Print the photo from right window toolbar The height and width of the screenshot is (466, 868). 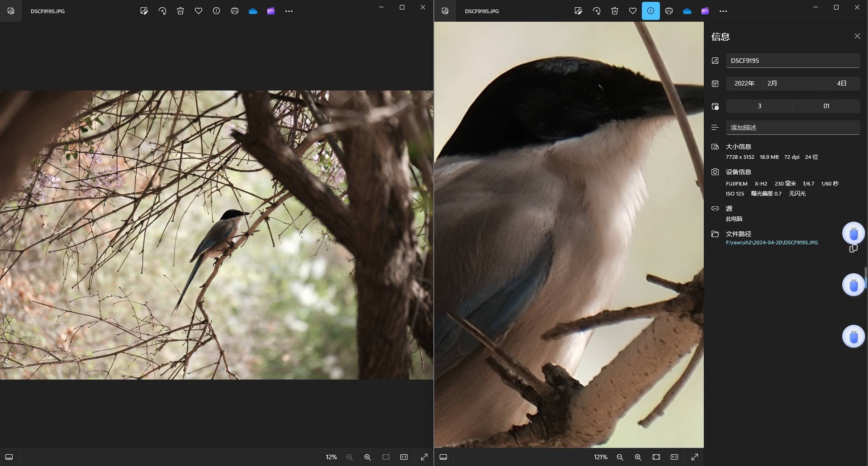[x=669, y=11]
